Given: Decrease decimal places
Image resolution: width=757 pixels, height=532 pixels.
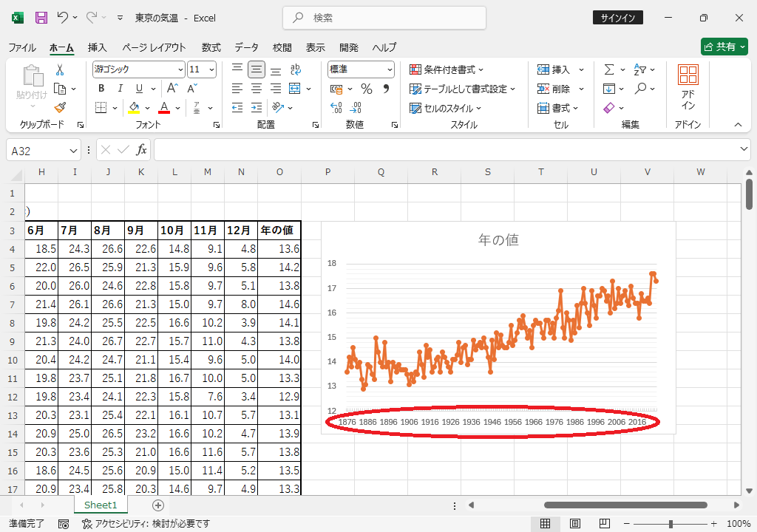Looking at the screenshot, I should [356, 108].
